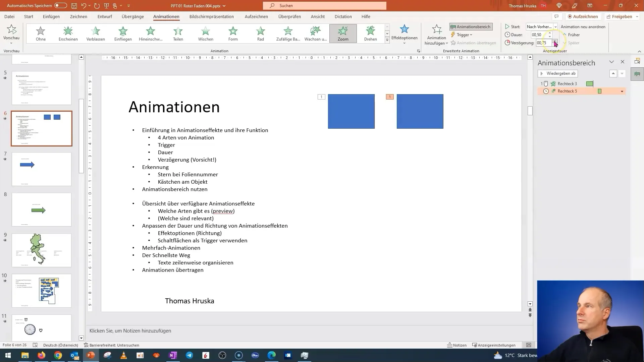Click Wiedergeben ab button in Animationsbereich
644x362 pixels.
tap(558, 73)
